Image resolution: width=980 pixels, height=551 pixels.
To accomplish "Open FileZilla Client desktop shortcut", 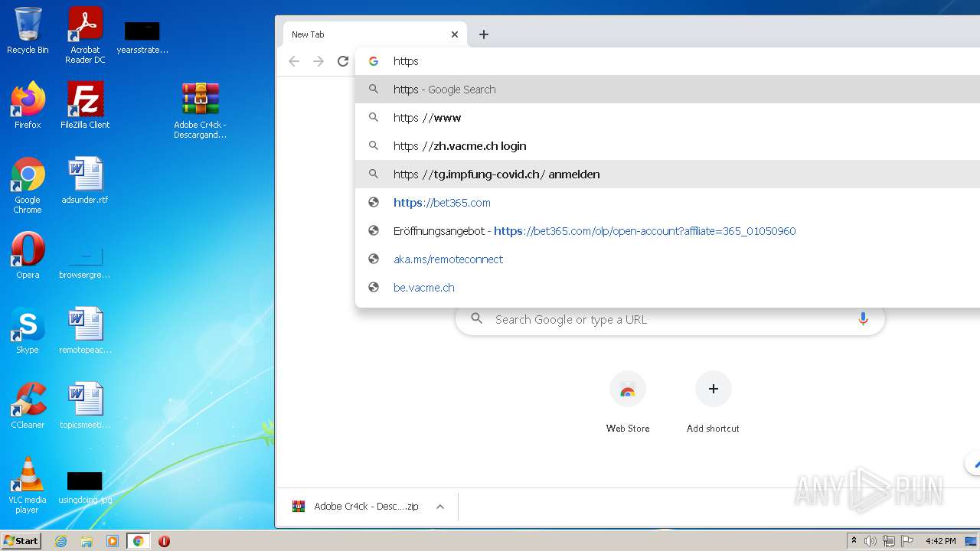I will coord(85,106).
